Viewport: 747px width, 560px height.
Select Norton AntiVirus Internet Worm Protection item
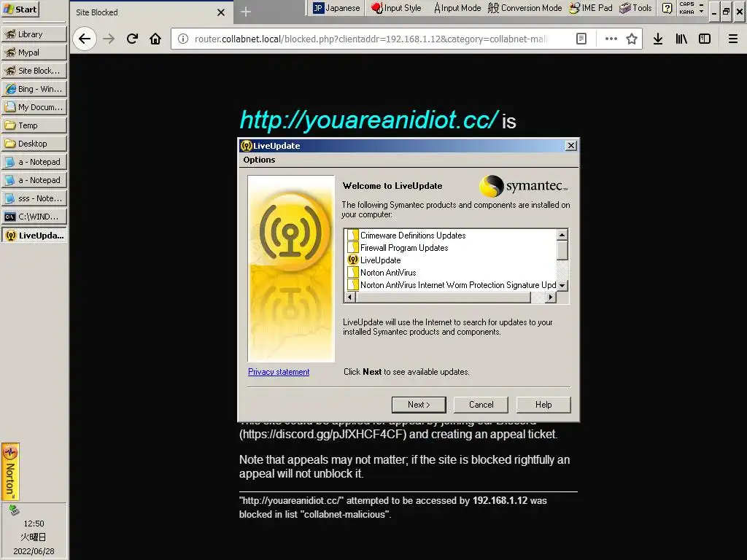[x=452, y=285]
